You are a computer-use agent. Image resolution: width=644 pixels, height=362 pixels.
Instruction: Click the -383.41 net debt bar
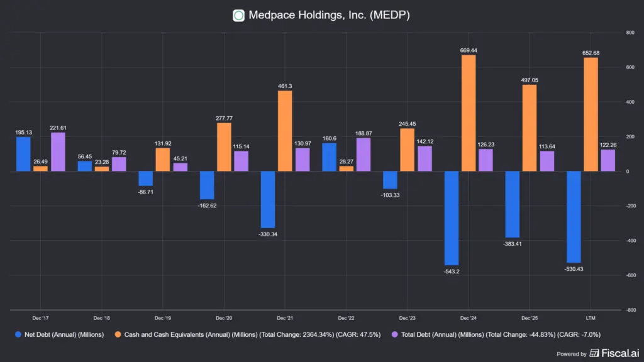(x=512, y=204)
